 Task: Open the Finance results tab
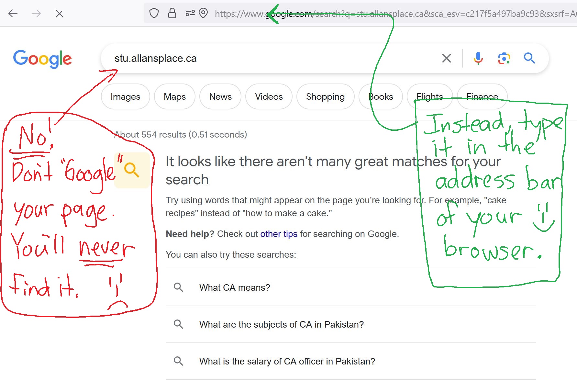coord(482,96)
